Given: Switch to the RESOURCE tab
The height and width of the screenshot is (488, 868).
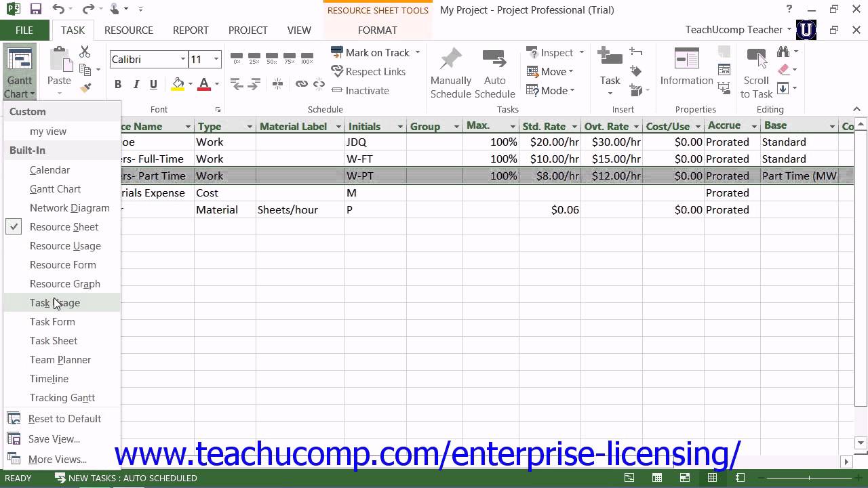Looking at the screenshot, I should click(x=129, y=30).
